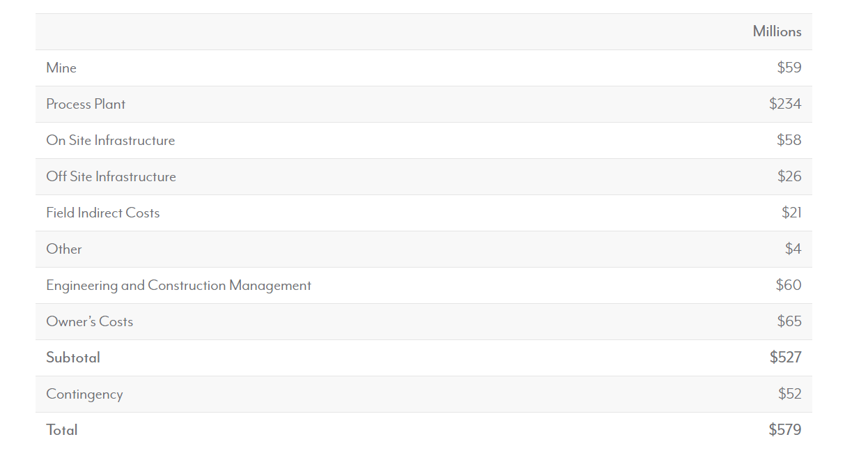Click the Millions column header

(777, 31)
